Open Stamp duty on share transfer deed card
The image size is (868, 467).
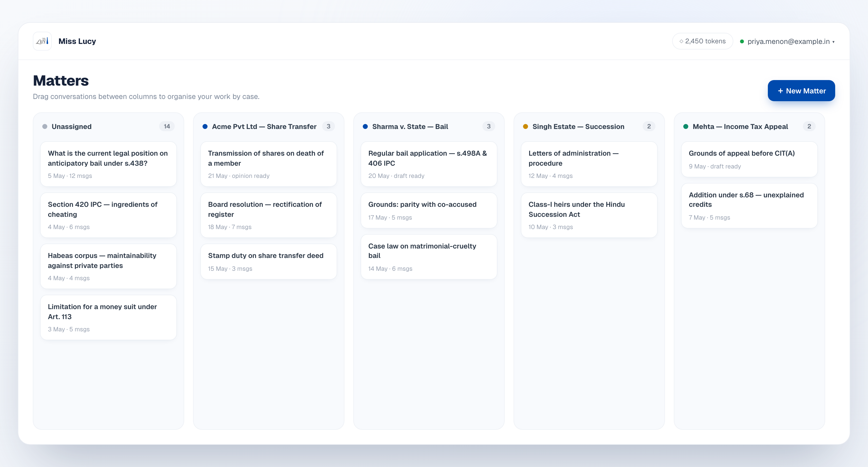pos(268,262)
